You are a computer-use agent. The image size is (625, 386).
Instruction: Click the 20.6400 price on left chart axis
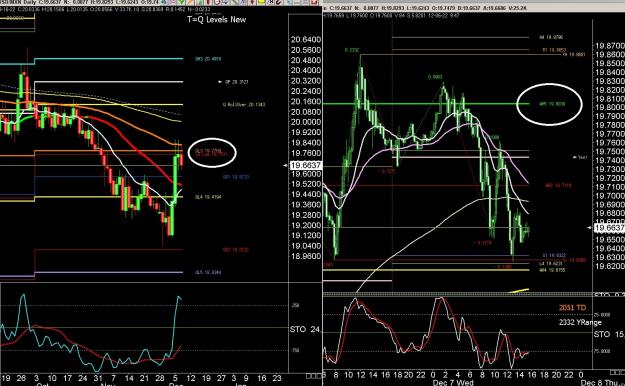pos(306,39)
